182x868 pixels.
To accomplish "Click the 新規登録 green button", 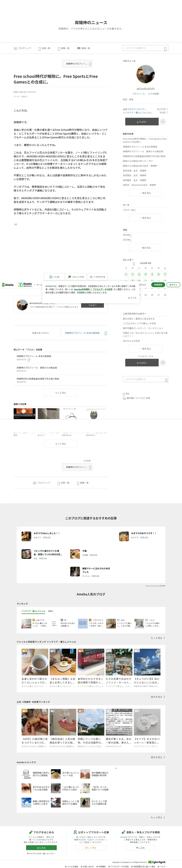I will point(158,285).
